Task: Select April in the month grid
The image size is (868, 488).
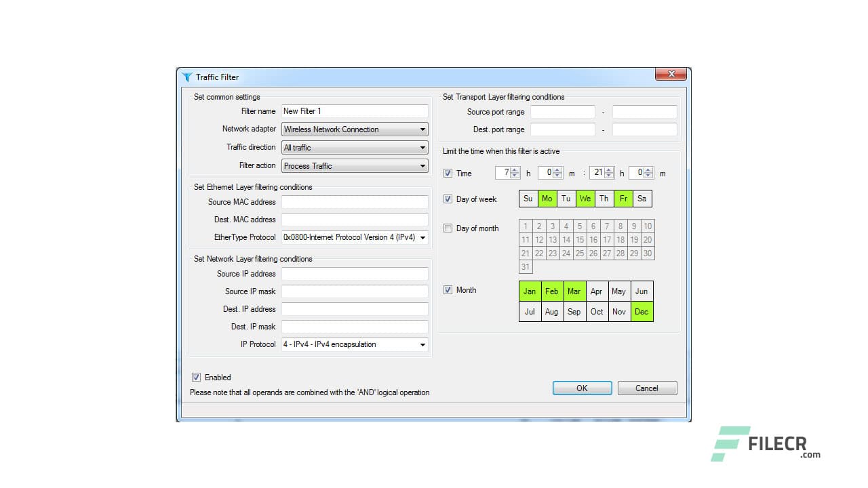Action: (597, 291)
